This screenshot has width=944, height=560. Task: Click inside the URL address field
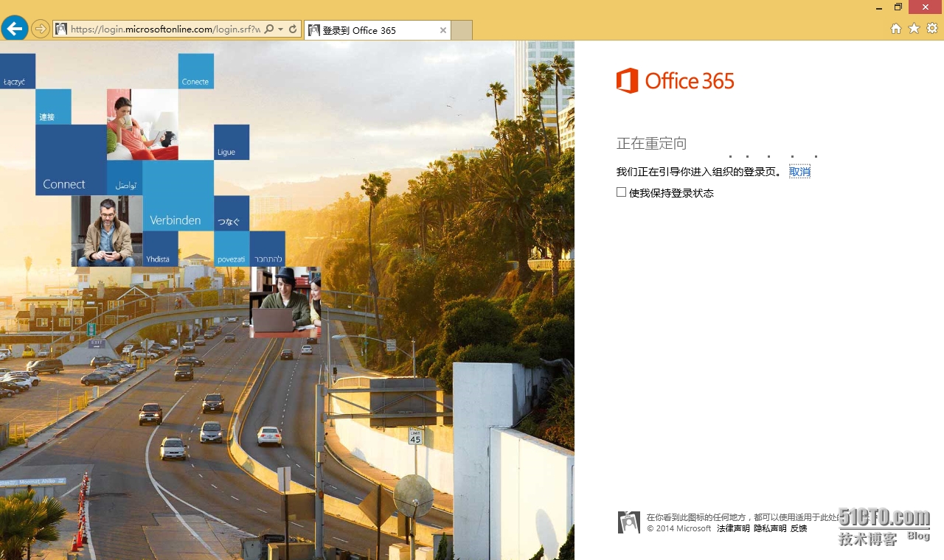point(162,29)
